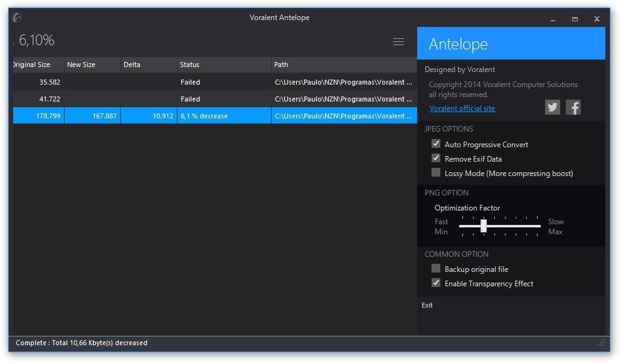621x364 pixels.
Task: Click the '6,1 % decrease' status cell
Action: tap(224, 115)
